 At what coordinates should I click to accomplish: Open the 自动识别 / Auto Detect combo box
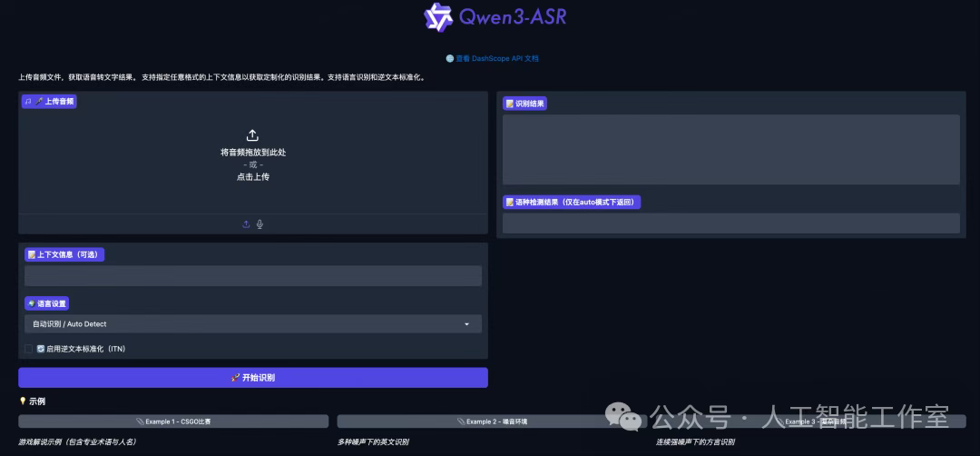pos(245,324)
